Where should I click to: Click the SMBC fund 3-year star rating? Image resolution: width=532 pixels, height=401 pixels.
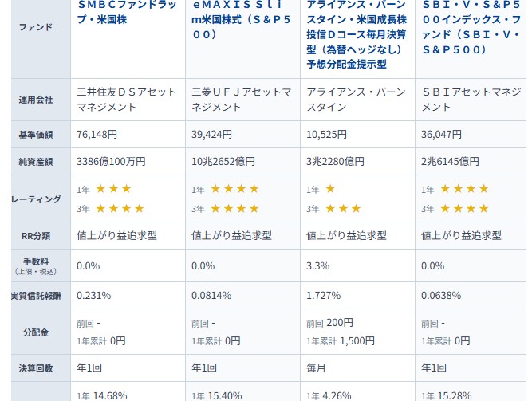coord(120,209)
